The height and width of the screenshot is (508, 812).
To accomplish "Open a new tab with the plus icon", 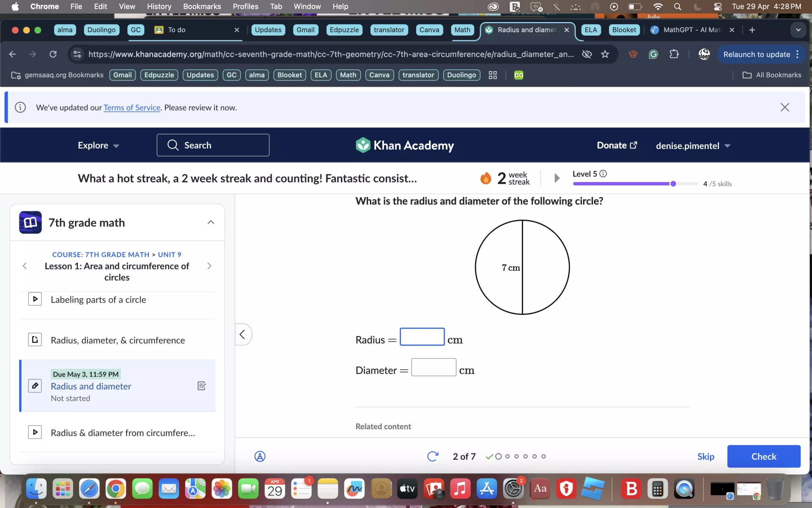I will point(752,30).
